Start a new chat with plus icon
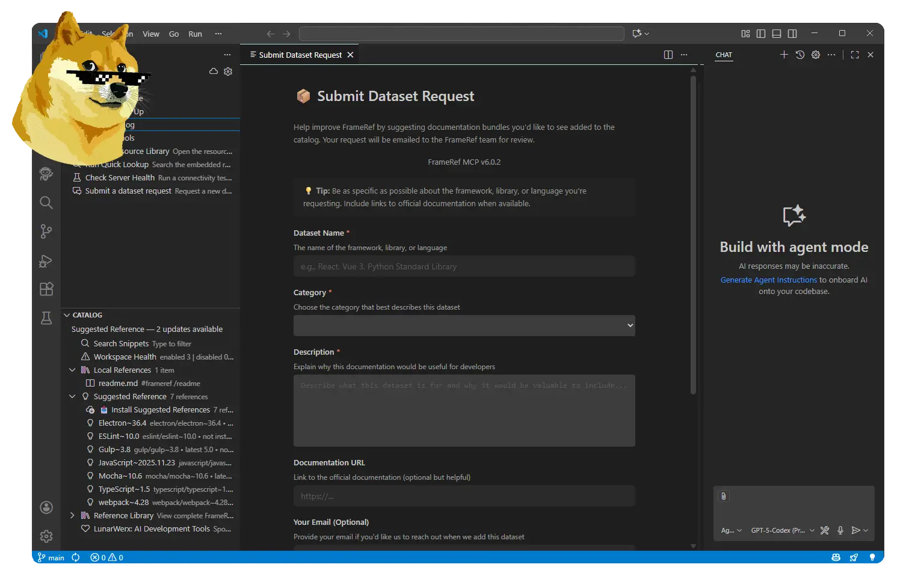Image resolution: width=915 pixels, height=588 pixels. point(784,55)
